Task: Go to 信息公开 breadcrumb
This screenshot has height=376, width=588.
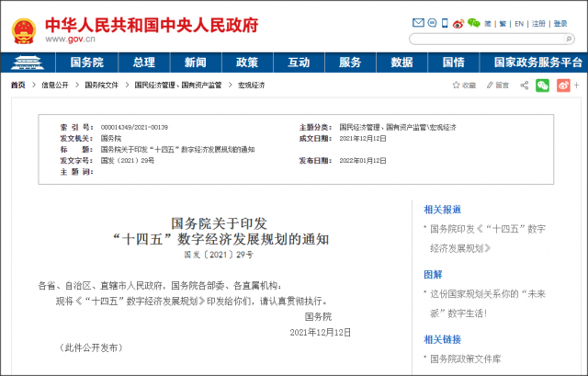Action: 55,85
